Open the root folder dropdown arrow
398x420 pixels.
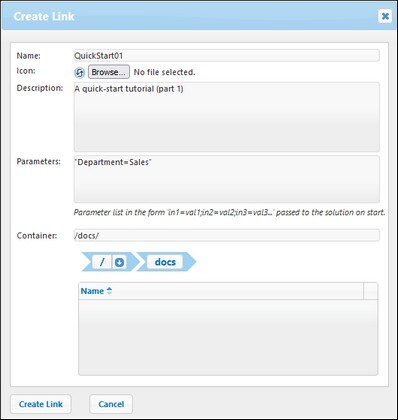119,262
